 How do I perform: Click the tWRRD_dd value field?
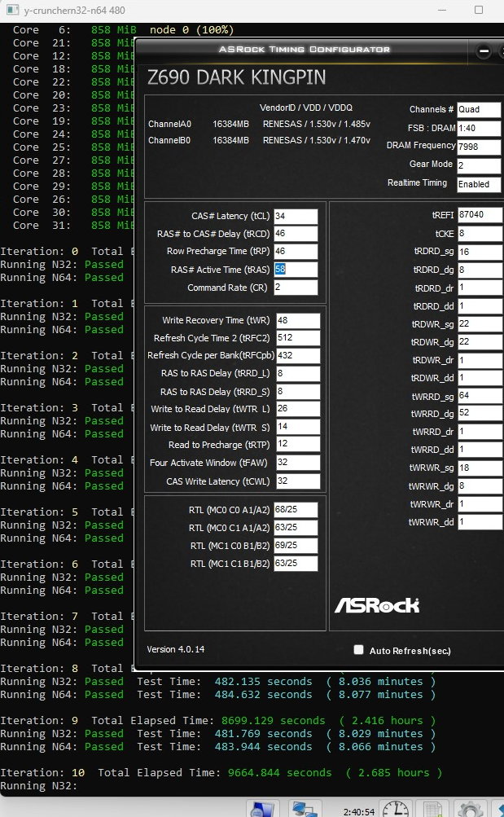pyautogui.click(x=480, y=450)
